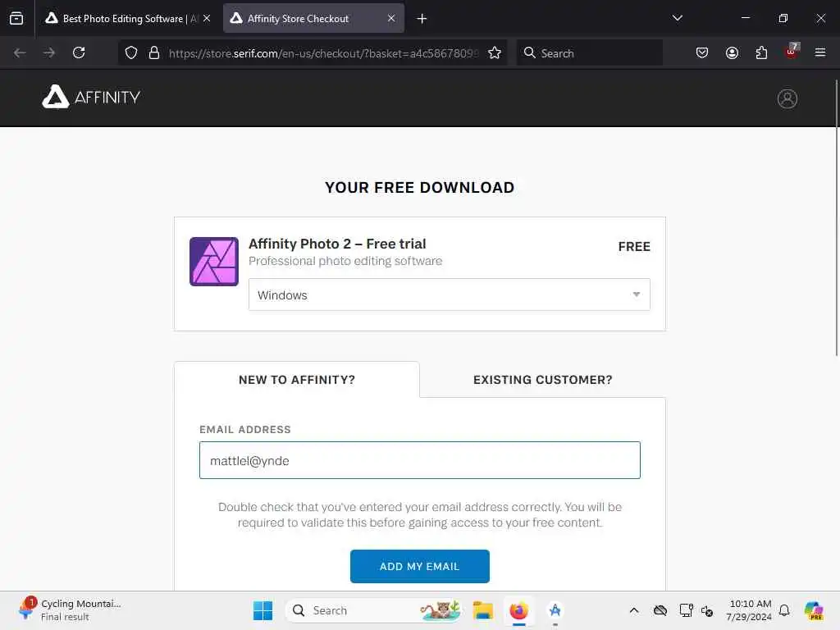Open the Windows Start menu
Image resolution: width=840 pixels, height=630 pixels.
click(x=262, y=610)
